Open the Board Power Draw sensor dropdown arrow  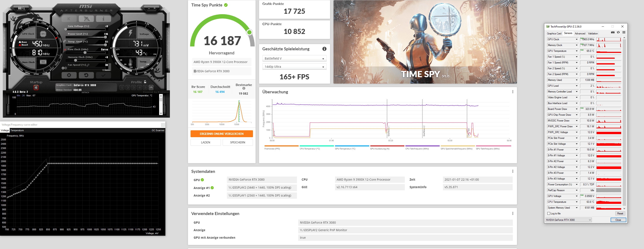click(x=577, y=109)
